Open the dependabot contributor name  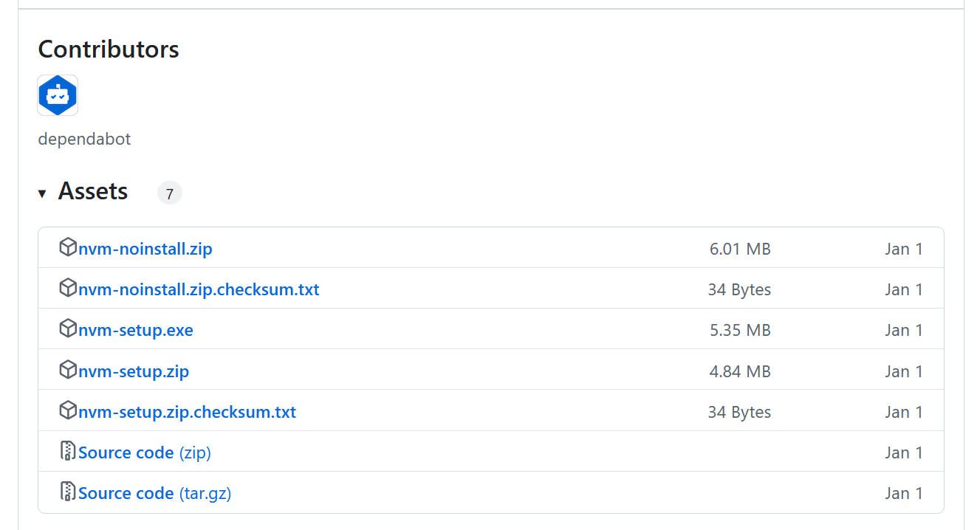click(x=84, y=139)
